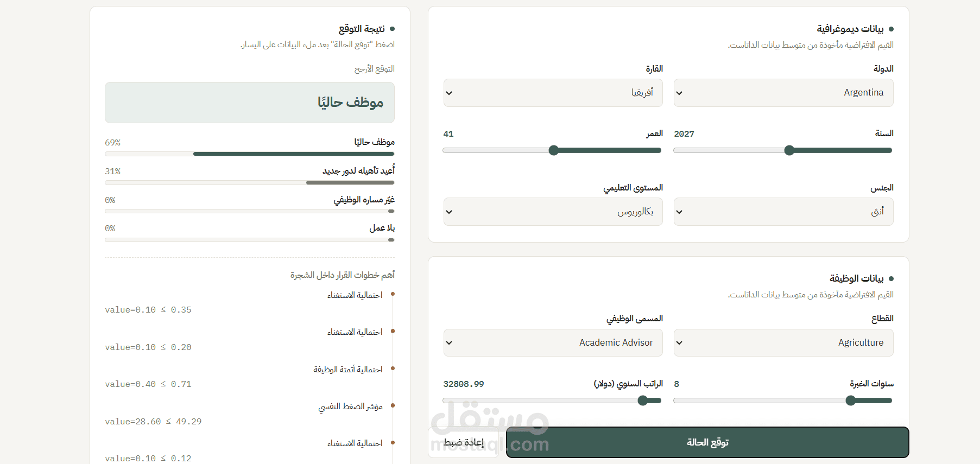
Task: Click the age value 41
Action: pos(448,134)
